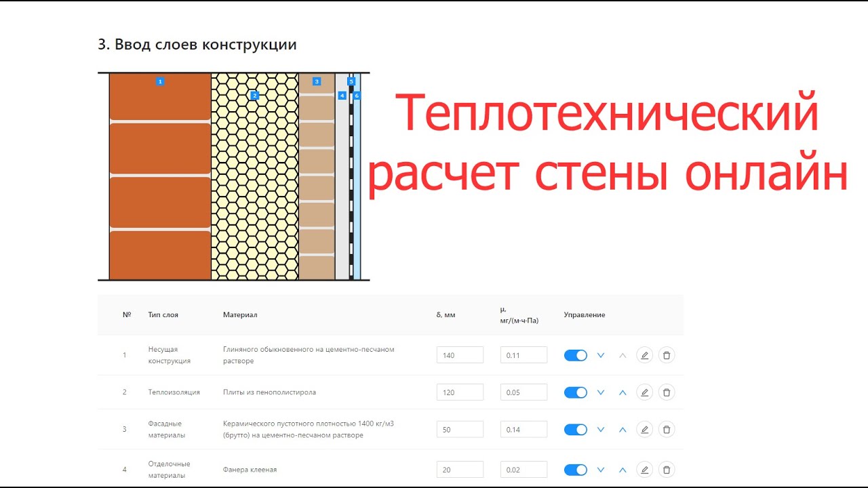Click material text Керамического пустотного плотностью 1400
Screen dimensions: 868x488
[309, 429]
